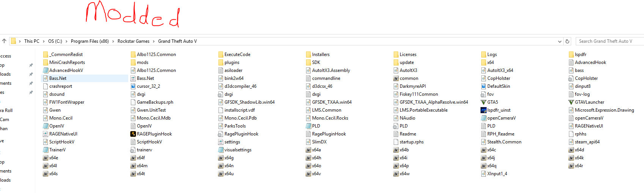Select the Bass.Net file in first column
Viewport: 644px width, 193px height.
[84, 78]
